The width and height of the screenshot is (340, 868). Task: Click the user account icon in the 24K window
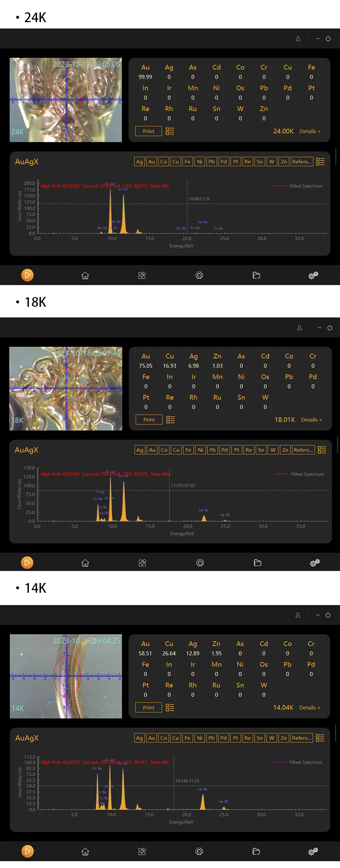pos(298,39)
